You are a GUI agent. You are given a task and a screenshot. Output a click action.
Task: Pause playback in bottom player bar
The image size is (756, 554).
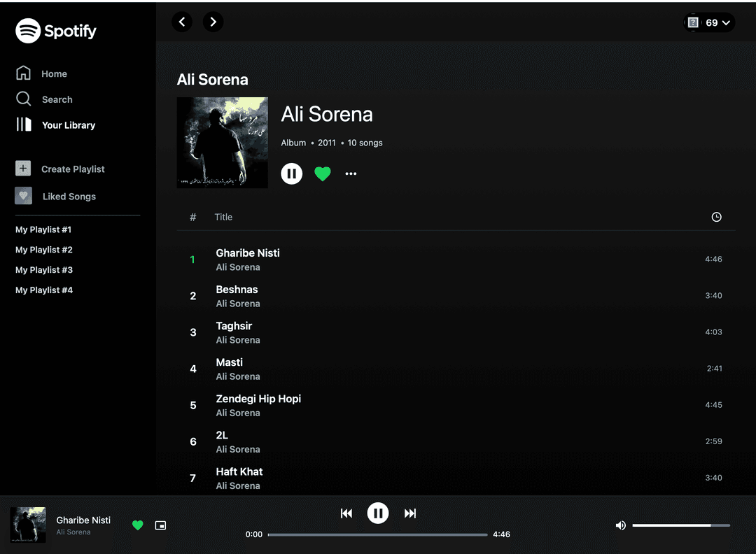pyautogui.click(x=378, y=513)
